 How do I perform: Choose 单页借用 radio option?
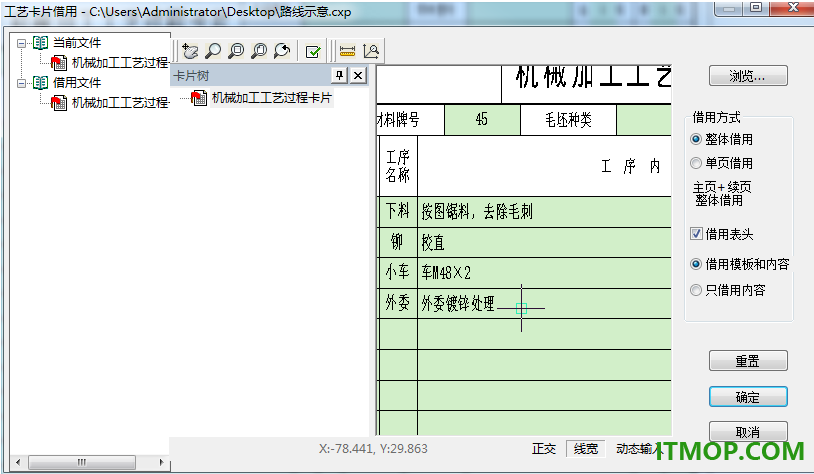coord(722,163)
